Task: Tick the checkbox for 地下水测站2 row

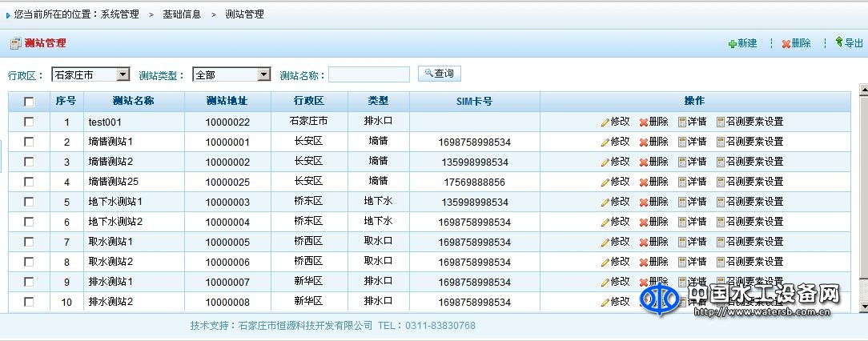Action: [x=29, y=222]
